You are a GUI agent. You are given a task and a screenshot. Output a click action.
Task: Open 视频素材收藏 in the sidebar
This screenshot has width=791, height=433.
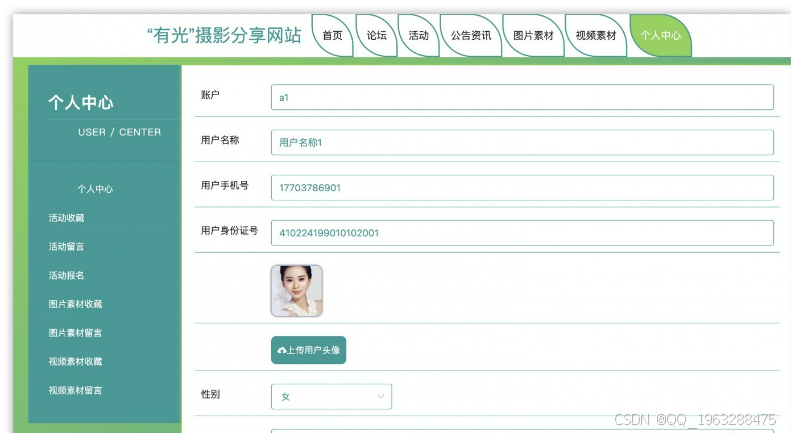[x=75, y=361]
